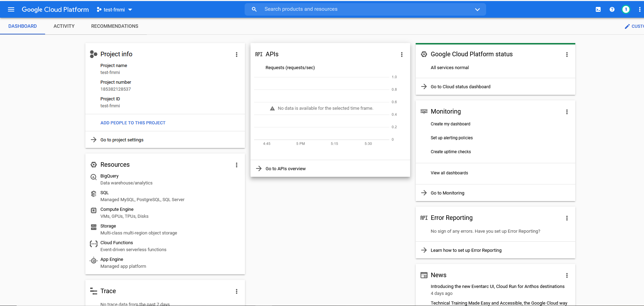Click the Storage resource icon
Screen dimensions: 644x306
pyautogui.click(x=94, y=227)
